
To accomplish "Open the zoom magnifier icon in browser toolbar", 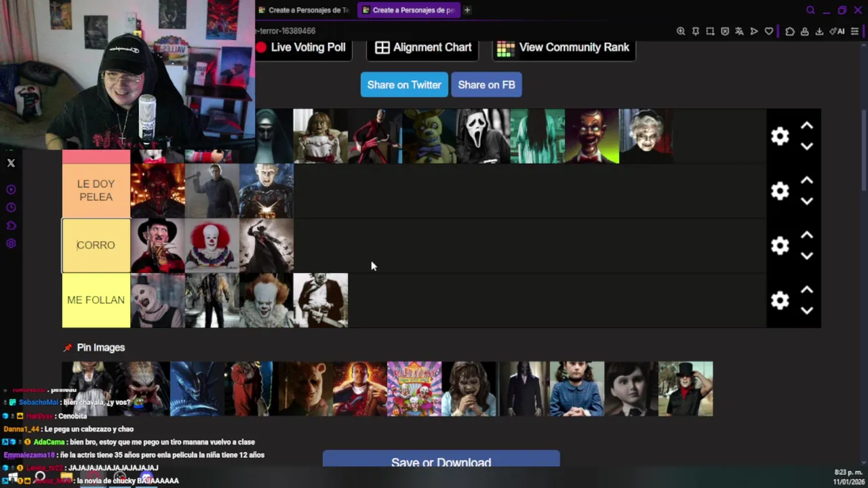I will tap(681, 31).
